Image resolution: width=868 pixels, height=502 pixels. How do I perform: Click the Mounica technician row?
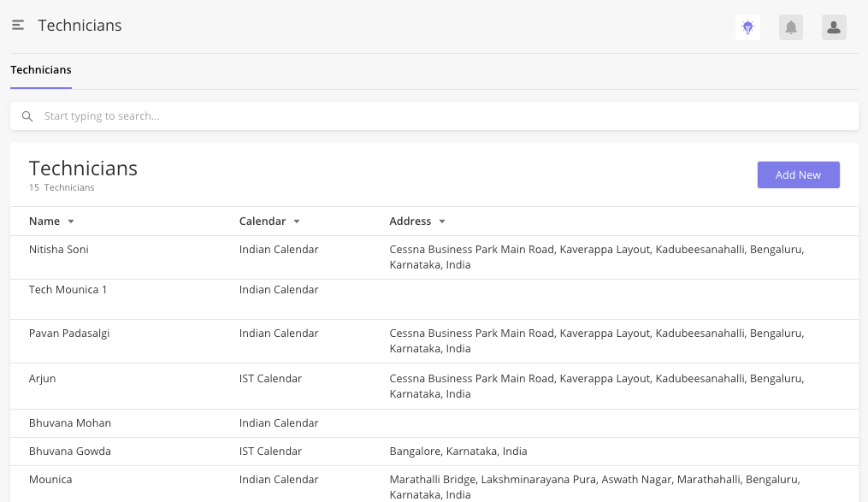click(x=434, y=484)
